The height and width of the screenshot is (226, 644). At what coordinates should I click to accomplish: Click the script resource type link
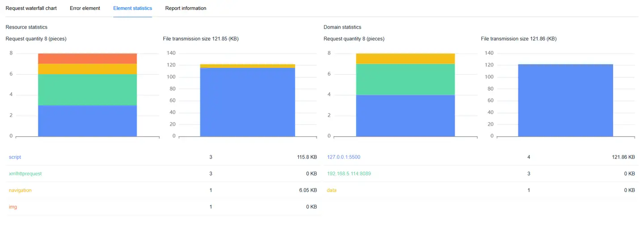click(x=15, y=157)
